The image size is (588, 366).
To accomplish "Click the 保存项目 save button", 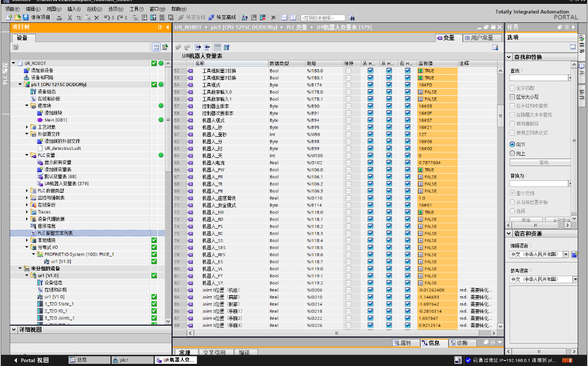I will tap(36, 17).
